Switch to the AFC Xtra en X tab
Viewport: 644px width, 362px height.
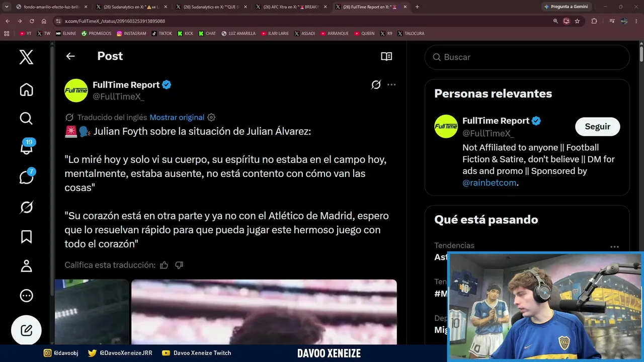pos(291,7)
